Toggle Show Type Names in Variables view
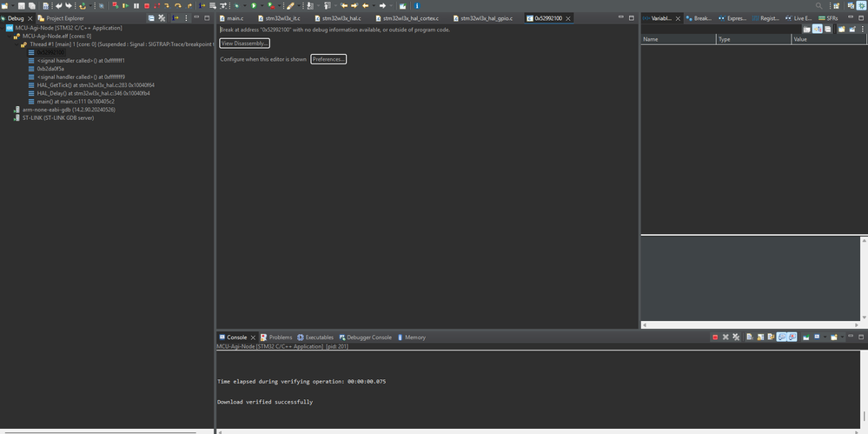Screen dimensions: 868x434 tap(807, 29)
